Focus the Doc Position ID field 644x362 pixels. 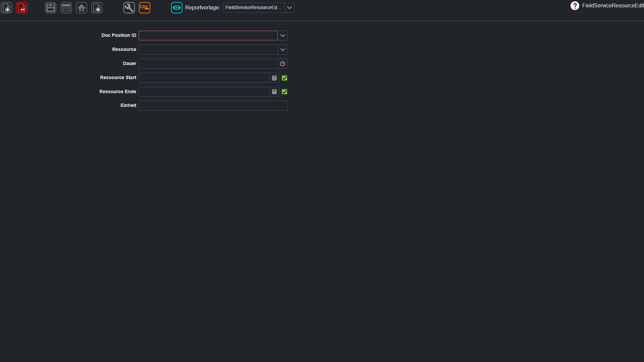(x=208, y=36)
